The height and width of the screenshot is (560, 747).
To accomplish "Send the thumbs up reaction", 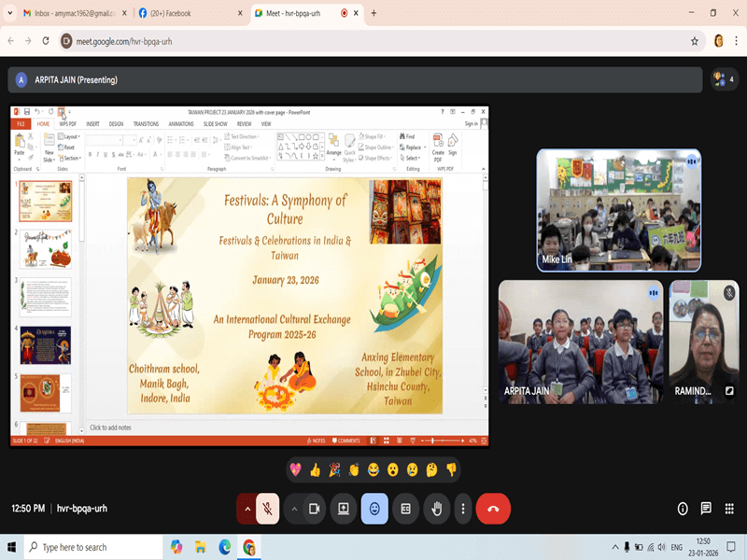I will (x=316, y=469).
